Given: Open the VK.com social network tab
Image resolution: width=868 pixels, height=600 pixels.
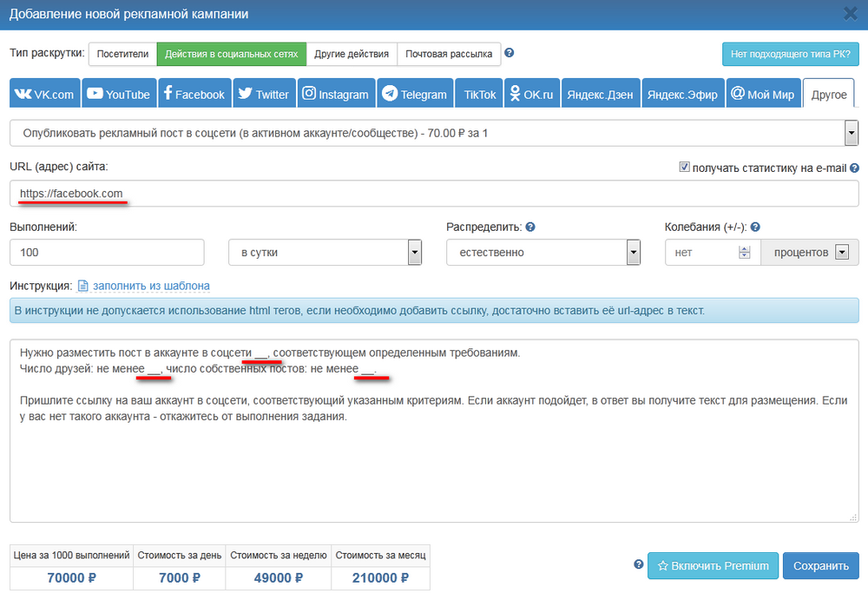Looking at the screenshot, I should coord(45,94).
